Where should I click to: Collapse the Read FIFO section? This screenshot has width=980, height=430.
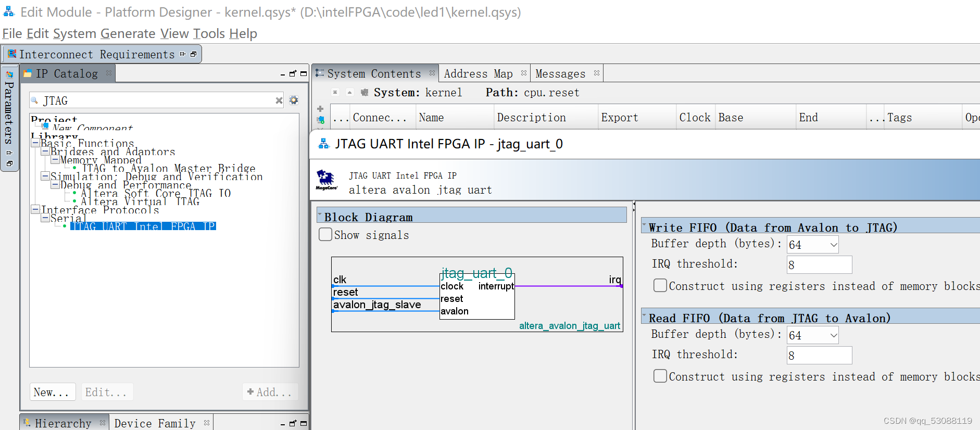point(644,315)
